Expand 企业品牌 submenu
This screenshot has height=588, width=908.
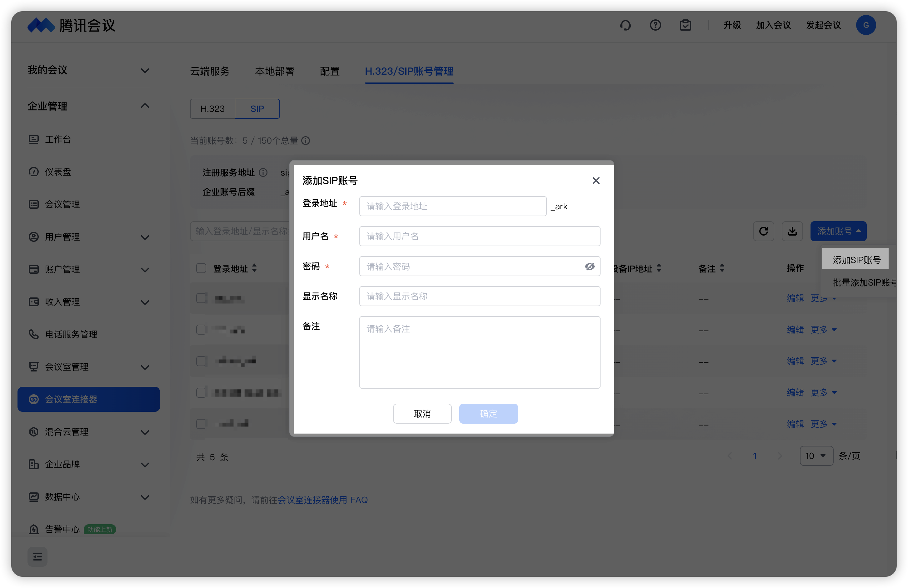coord(145,464)
